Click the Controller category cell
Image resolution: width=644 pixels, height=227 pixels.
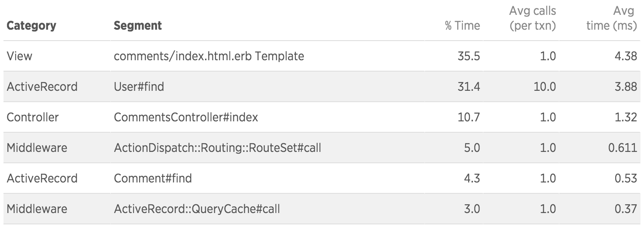click(x=33, y=117)
